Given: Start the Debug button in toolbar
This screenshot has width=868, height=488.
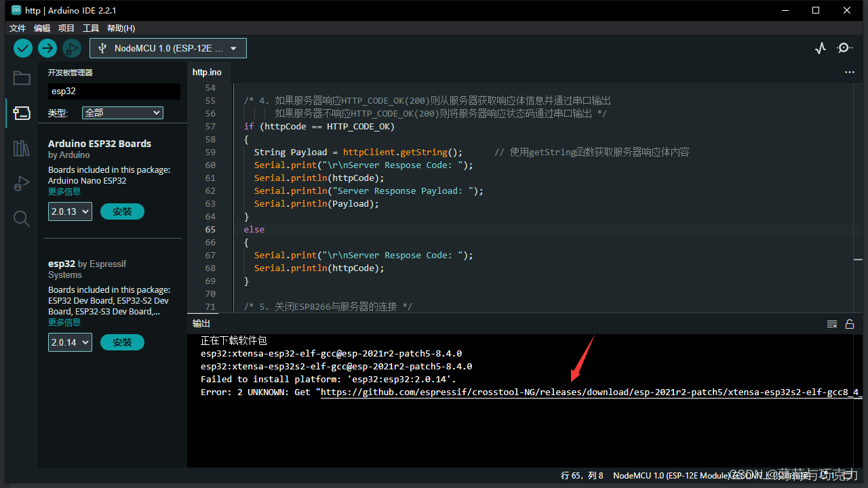Looking at the screenshot, I should point(71,48).
